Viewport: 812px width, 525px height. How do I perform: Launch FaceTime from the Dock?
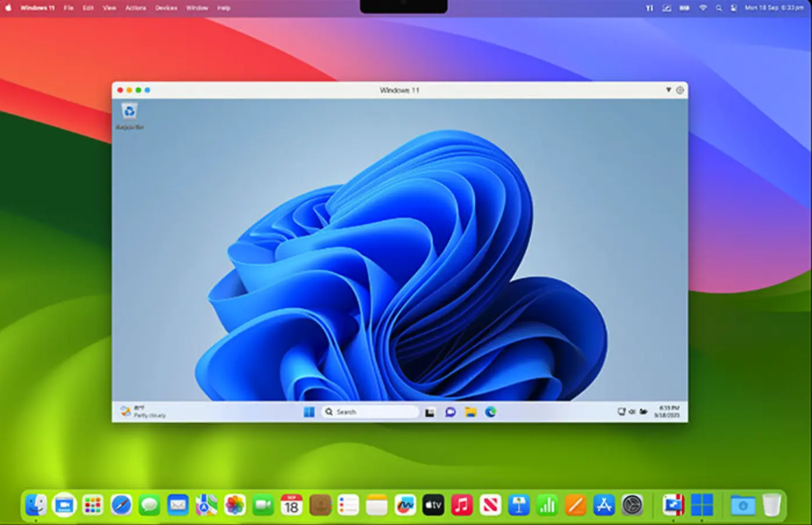263,505
